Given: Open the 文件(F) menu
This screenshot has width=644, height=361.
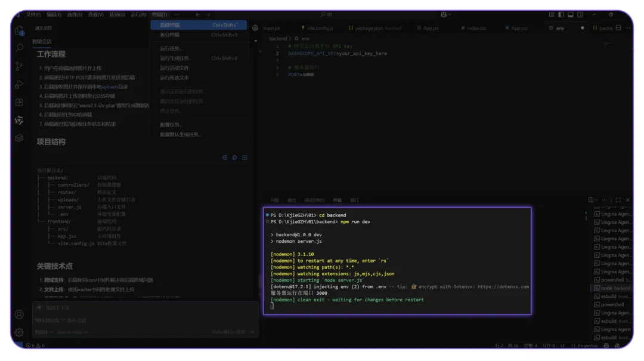Looking at the screenshot, I should 33,14.
